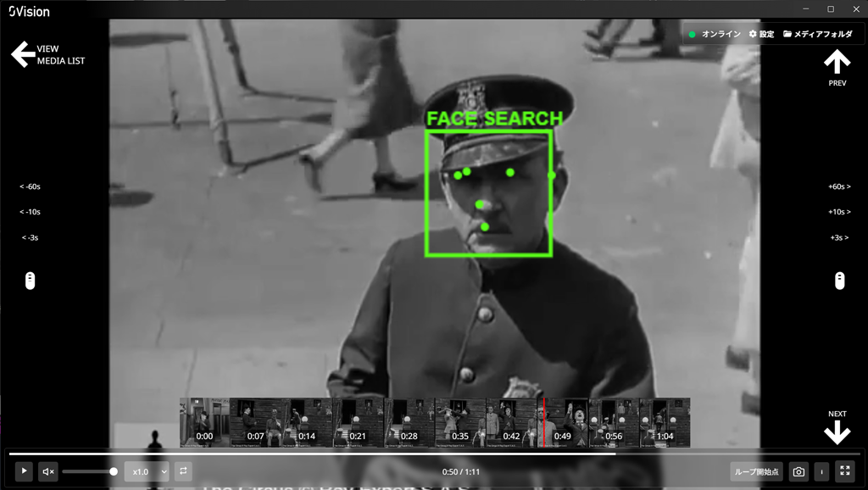Return to media list via back arrow
The image size is (868, 490).
pyautogui.click(x=21, y=54)
